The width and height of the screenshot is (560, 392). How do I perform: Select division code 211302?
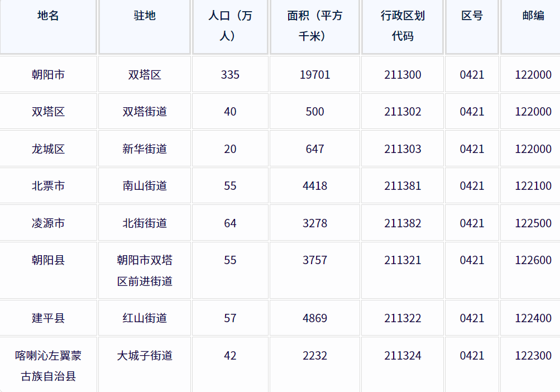[403, 112]
